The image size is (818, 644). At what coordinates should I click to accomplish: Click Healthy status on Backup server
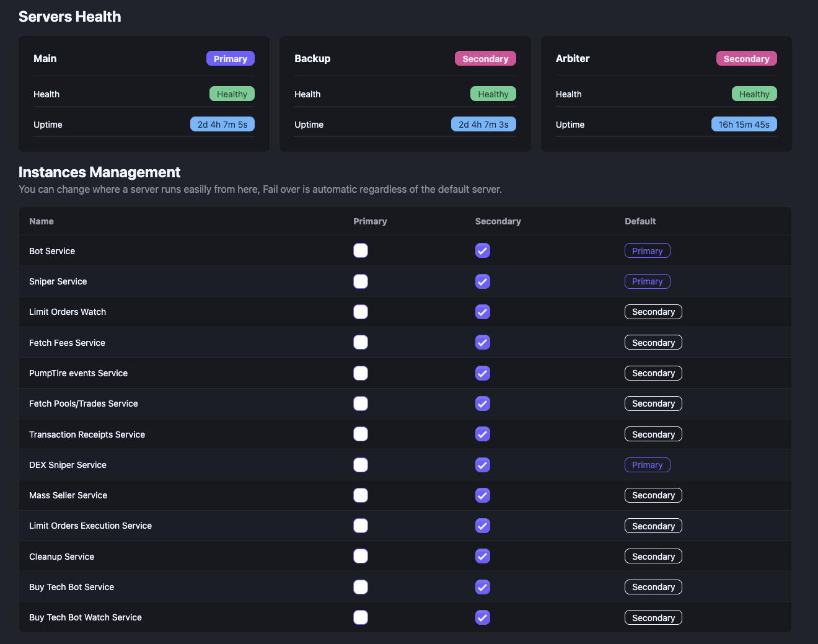(493, 94)
